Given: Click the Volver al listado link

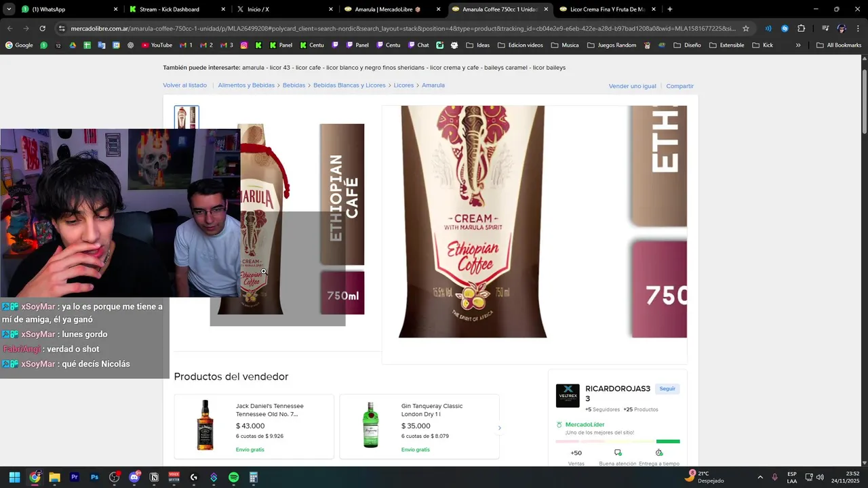Looking at the screenshot, I should tap(184, 85).
